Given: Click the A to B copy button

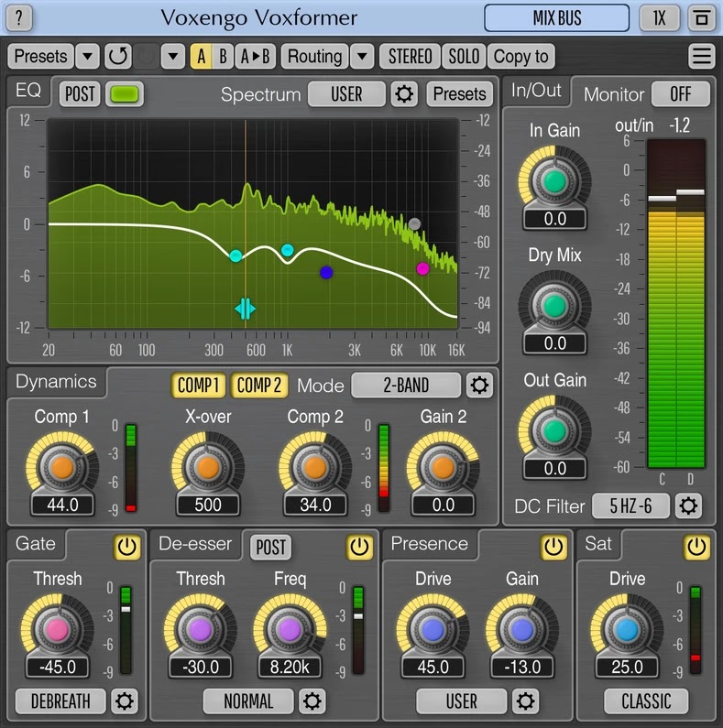Looking at the screenshot, I should point(255,57).
